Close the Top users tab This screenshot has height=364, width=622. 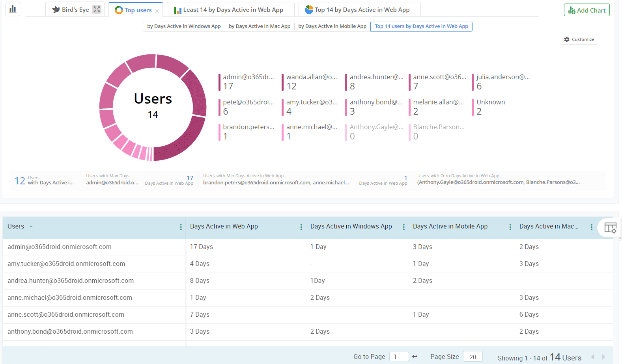(x=157, y=11)
